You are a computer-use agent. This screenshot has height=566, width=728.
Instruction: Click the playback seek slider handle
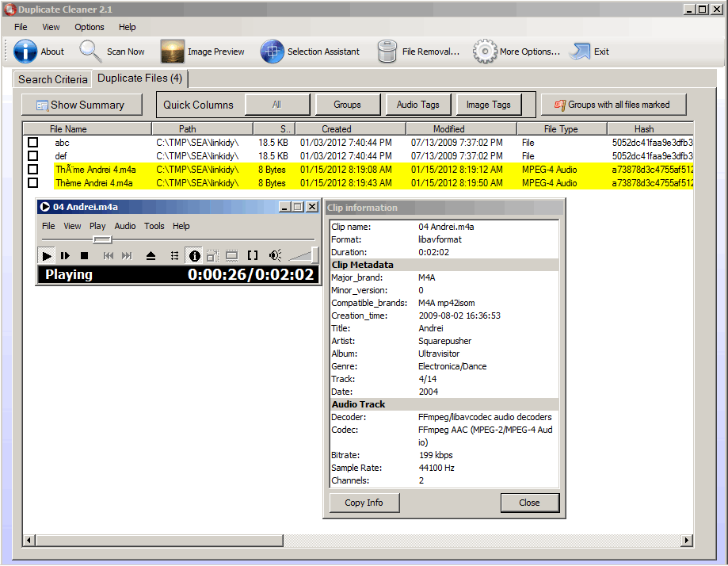(101, 239)
